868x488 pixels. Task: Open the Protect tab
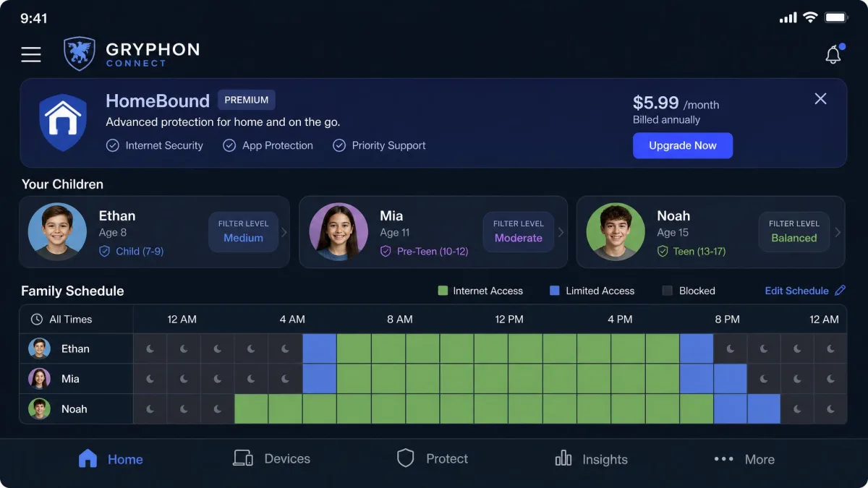[x=433, y=458]
